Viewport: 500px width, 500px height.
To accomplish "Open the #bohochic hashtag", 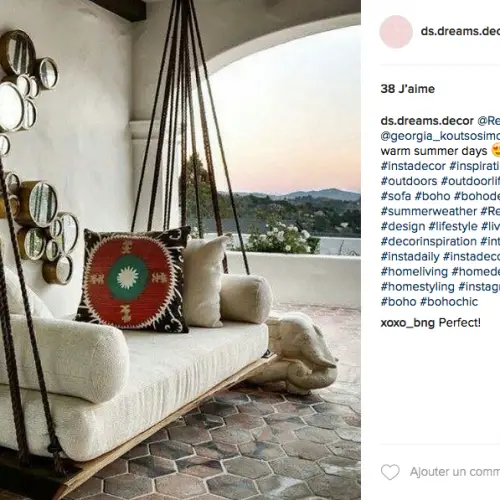I will (x=449, y=302).
